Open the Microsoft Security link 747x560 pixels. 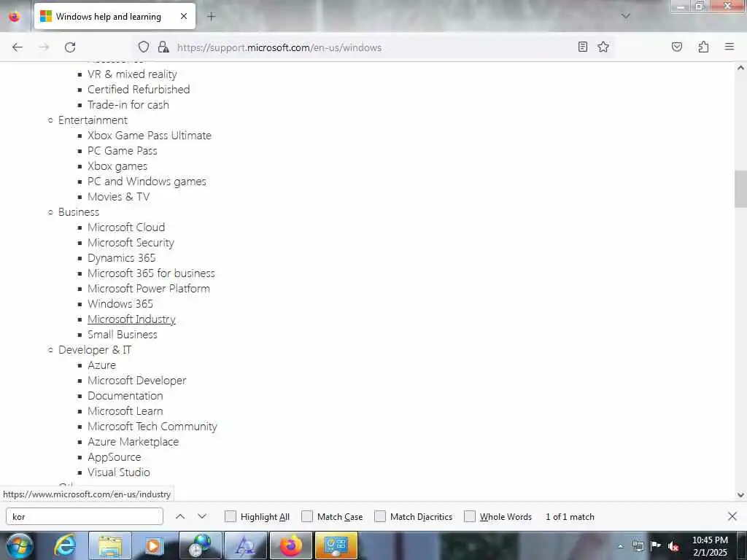click(131, 243)
